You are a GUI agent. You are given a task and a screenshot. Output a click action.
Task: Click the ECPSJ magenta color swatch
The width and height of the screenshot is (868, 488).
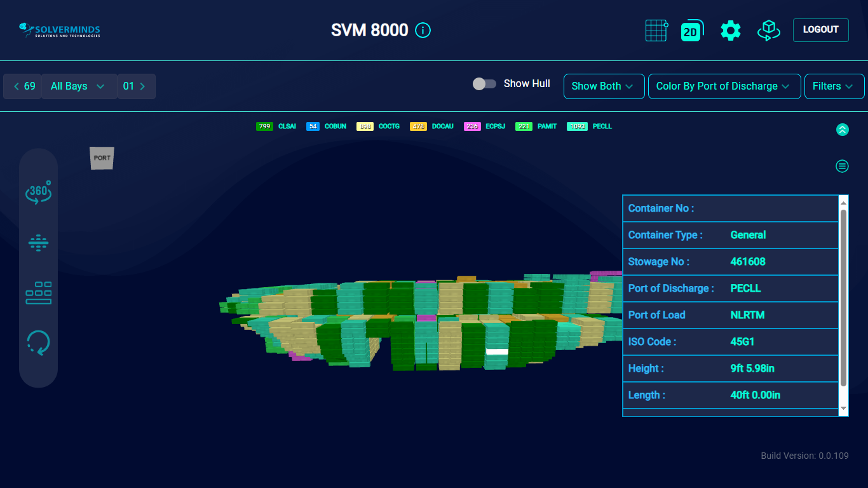pyautogui.click(x=472, y=126)
